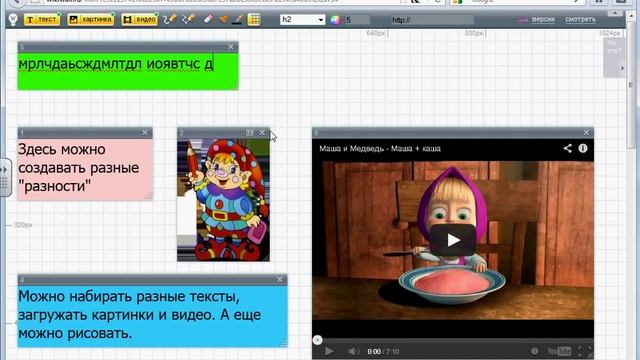Viewport: 640px width, 360px height.
Task: Click the green block text 'мрлчдаьсждмлтдл'
Action: 80,64
